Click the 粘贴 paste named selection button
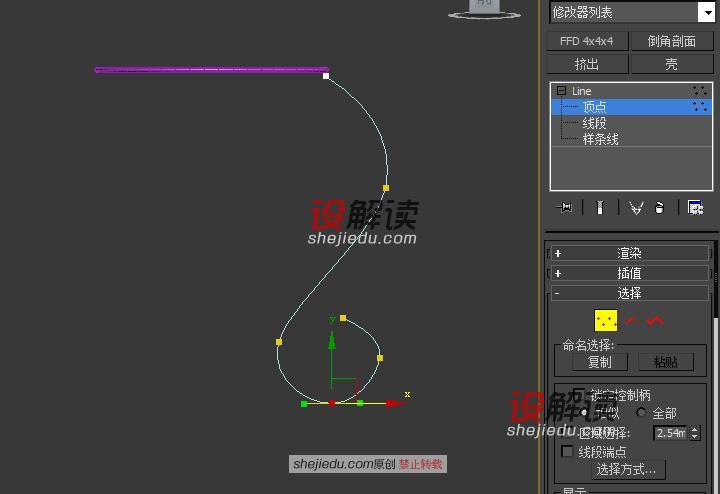720x494 pixels. (666, 362)
